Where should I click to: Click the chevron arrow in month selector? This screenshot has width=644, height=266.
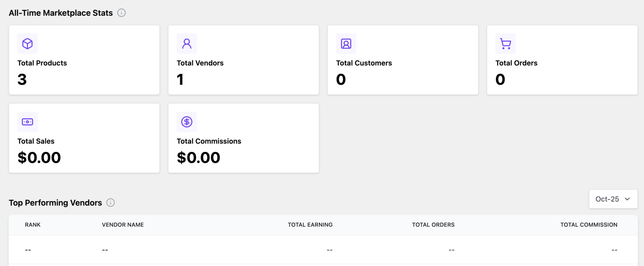coord(627,199)
